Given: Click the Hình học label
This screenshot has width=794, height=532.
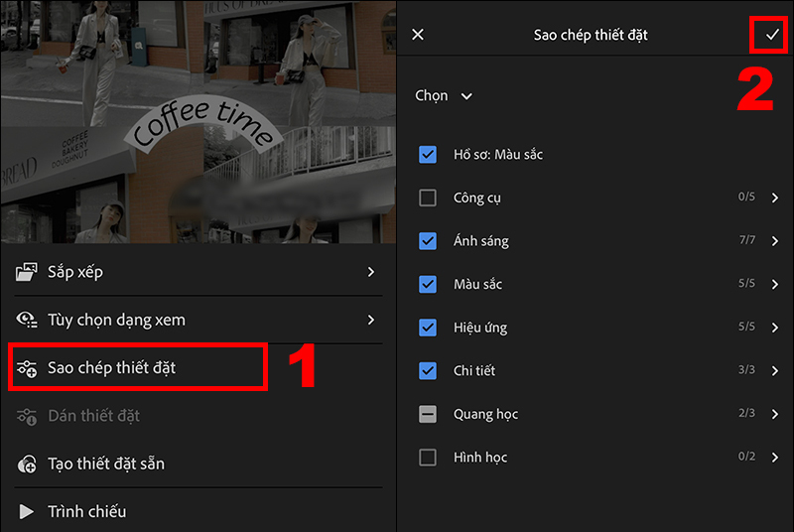Looking at the screenshot, I should pos(480,458).
